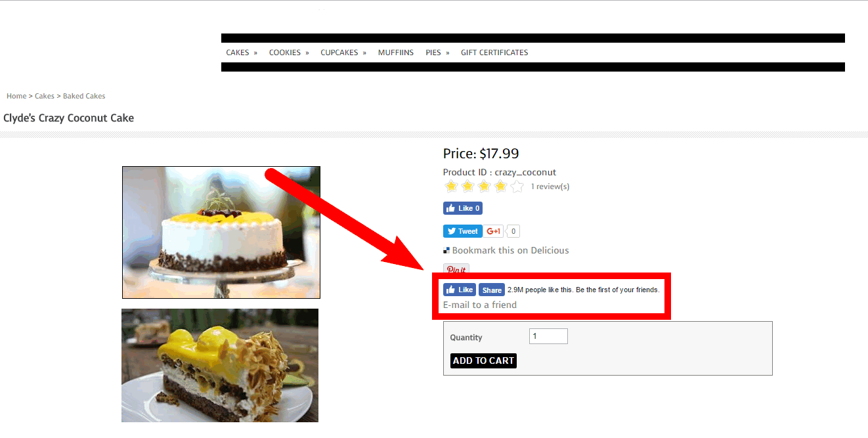Open the Bookmark this on Delicious link

pos(510,250)
